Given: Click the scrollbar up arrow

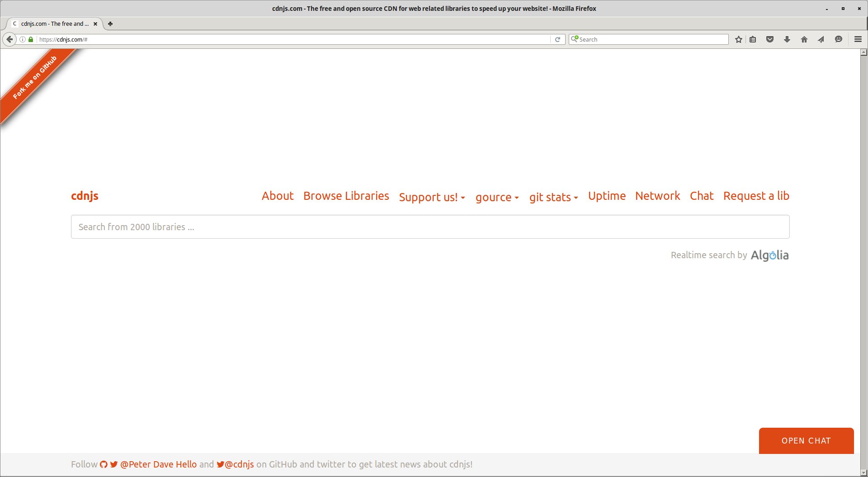Looking at the screenshot, I should 864,52.
